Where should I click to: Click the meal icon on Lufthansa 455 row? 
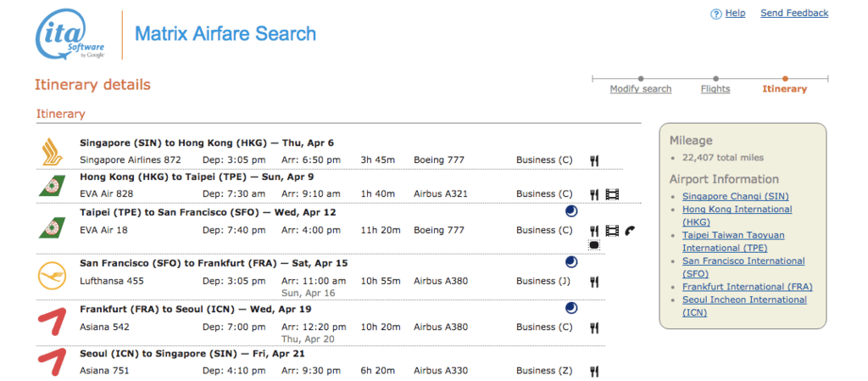click(595, 281)
